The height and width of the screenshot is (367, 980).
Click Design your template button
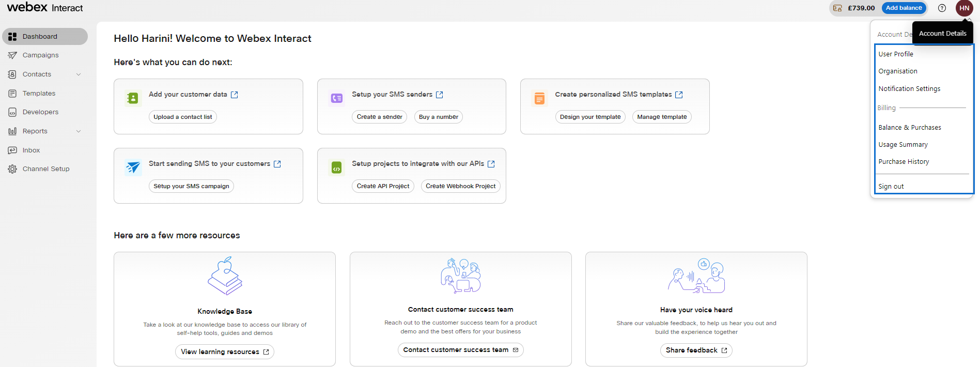click(590, 117)
